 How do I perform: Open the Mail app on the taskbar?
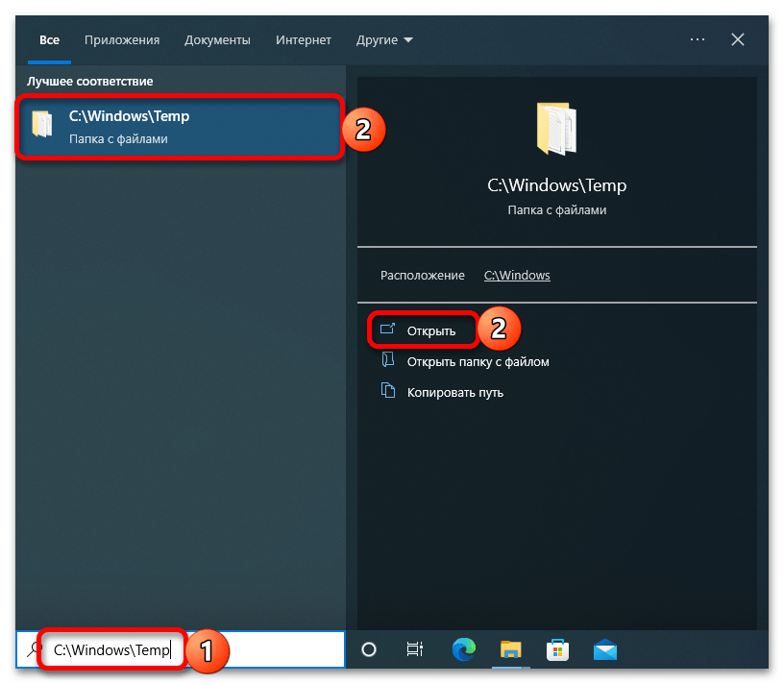(x=603, y=650)
